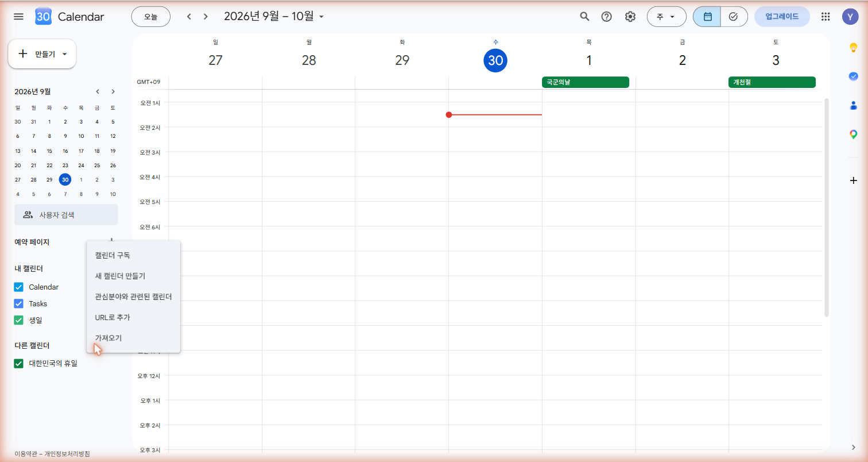Select 새 캘린더 만들기 from the menu
868x462 pixels.
click(133, 276)
